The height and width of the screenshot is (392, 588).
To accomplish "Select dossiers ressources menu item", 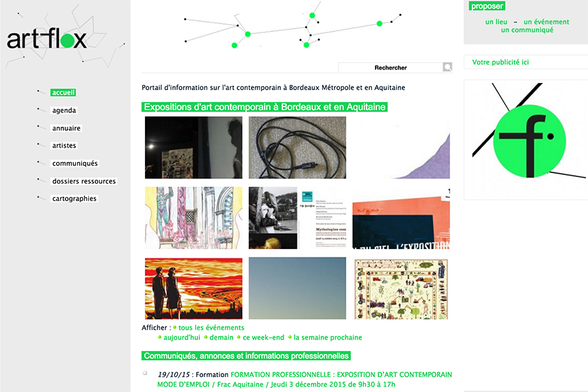I will point(84,181).
